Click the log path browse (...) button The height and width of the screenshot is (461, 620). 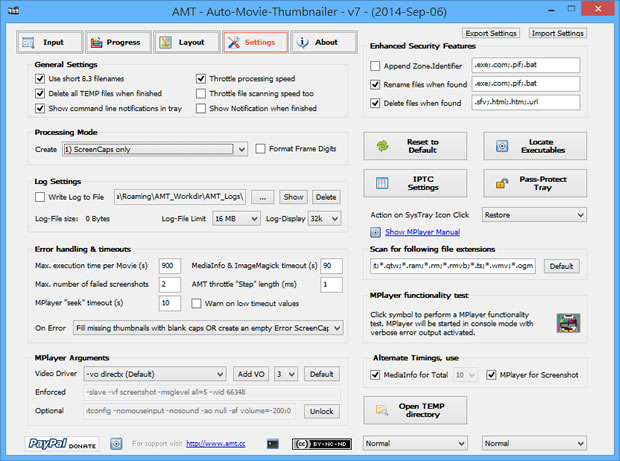tap(263, 197)
